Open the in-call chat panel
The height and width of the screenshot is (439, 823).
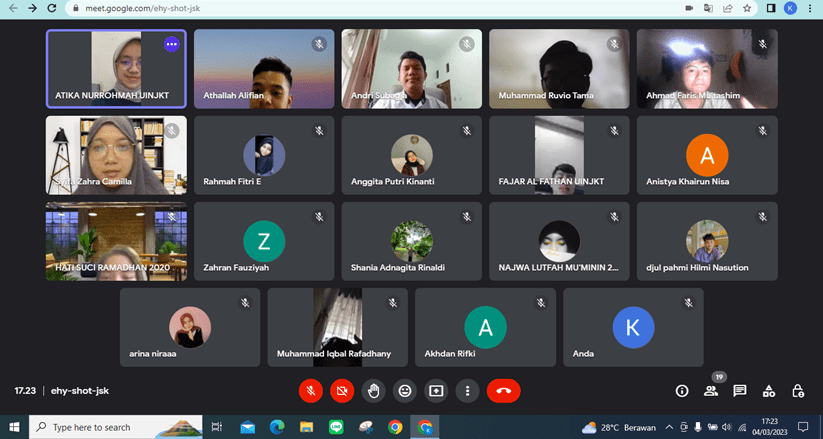[x=740, y=391]
